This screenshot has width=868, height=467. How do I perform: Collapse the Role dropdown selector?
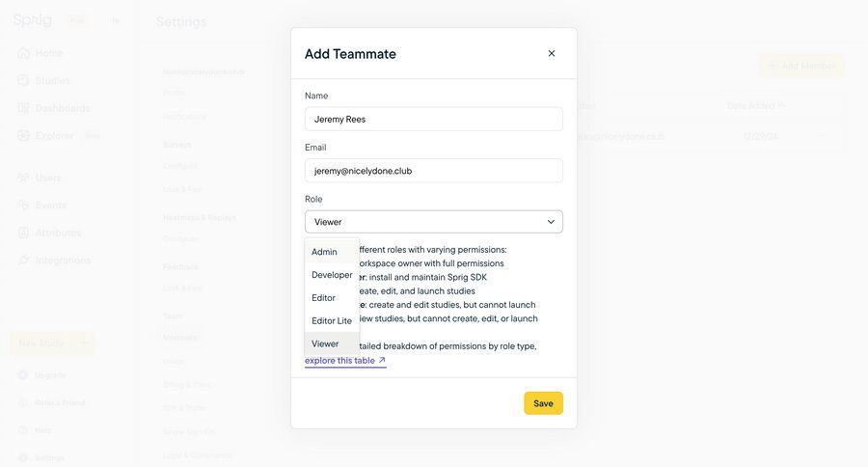coord(551,222)
